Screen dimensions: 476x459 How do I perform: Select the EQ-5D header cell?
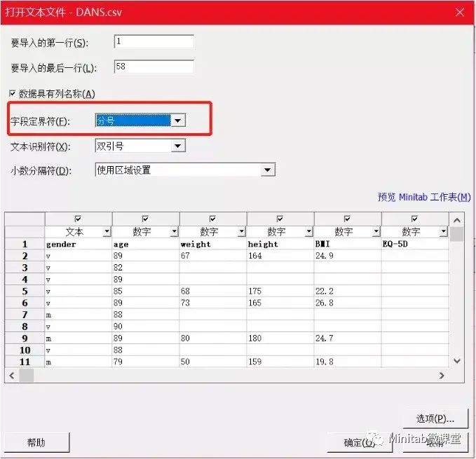[x=415, y=244]
